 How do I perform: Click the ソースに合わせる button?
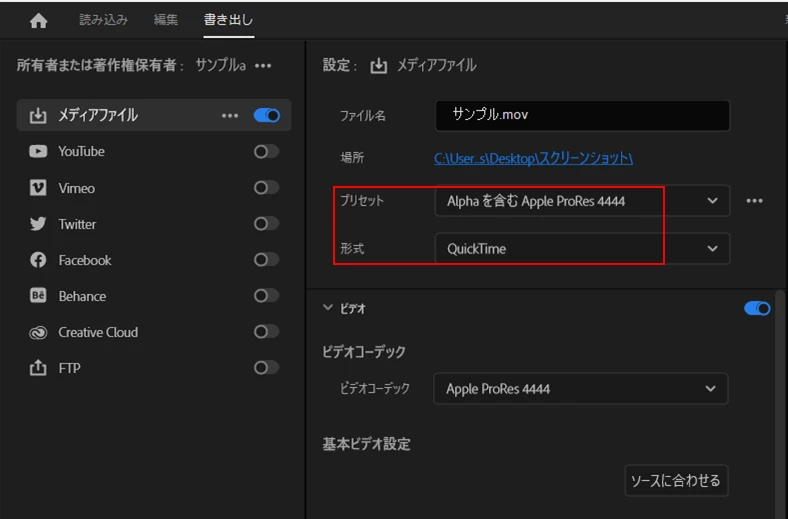point(676,481)
